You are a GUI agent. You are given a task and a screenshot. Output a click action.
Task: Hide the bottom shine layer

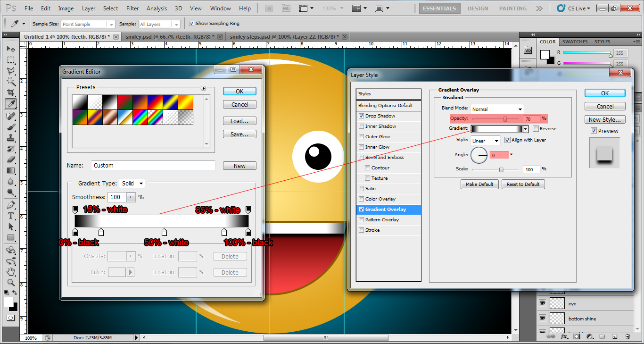click(x=542, y=319)
